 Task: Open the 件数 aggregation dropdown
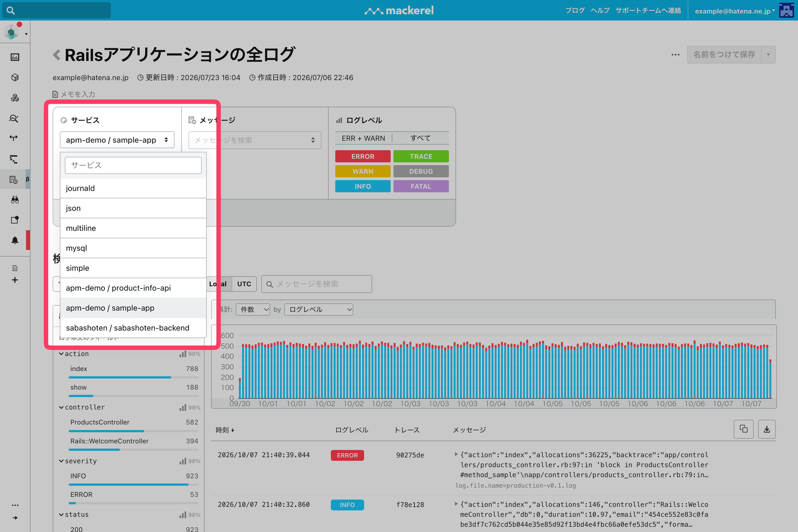point(253,309)
